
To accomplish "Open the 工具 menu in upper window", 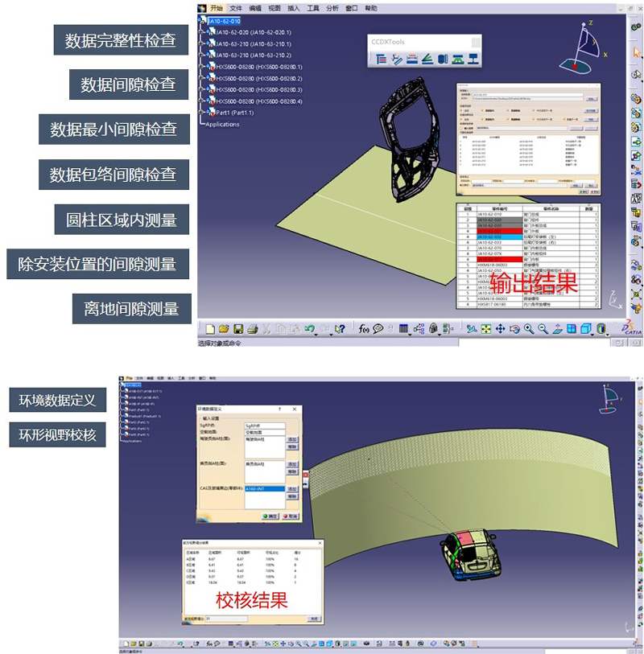I will (313, 8).
